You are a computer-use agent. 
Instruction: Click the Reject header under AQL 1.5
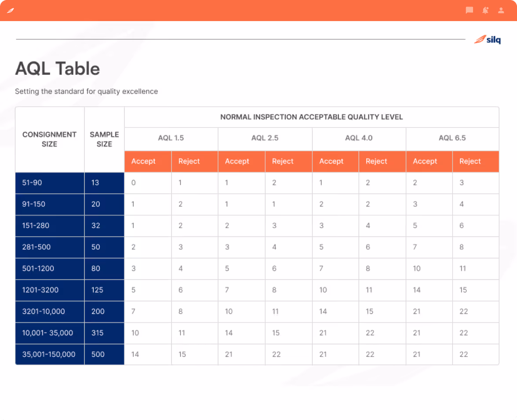tap(194, 161)
